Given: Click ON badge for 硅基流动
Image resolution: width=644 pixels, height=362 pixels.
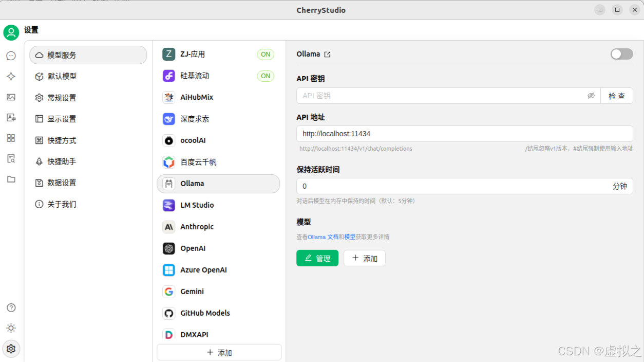Looking at the screenshot, I should (266, 76).
